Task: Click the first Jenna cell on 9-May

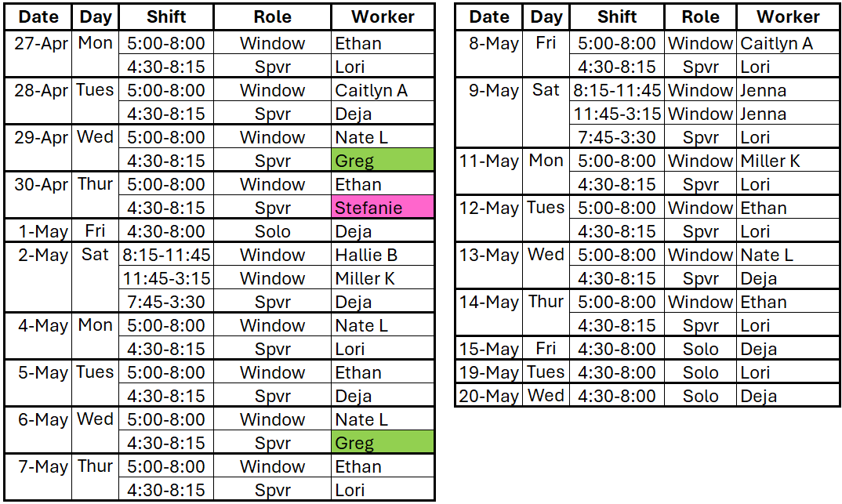Action: tap(788, 90)
